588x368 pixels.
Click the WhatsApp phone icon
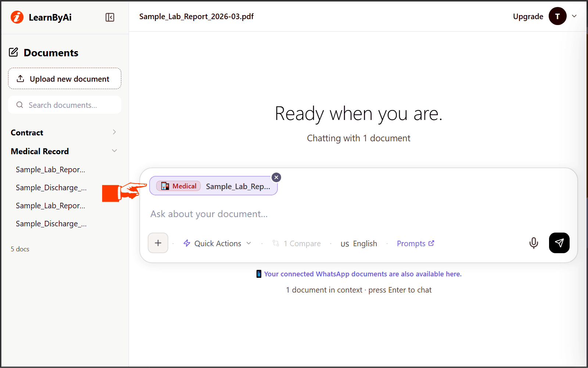click(259, 274)
